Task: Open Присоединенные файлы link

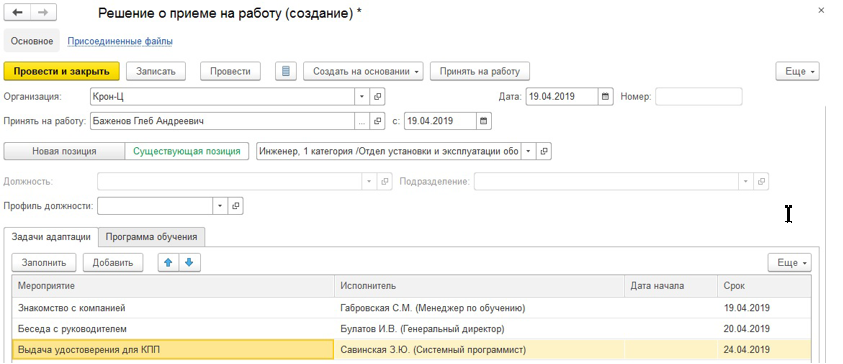Action: click(120, 41)
